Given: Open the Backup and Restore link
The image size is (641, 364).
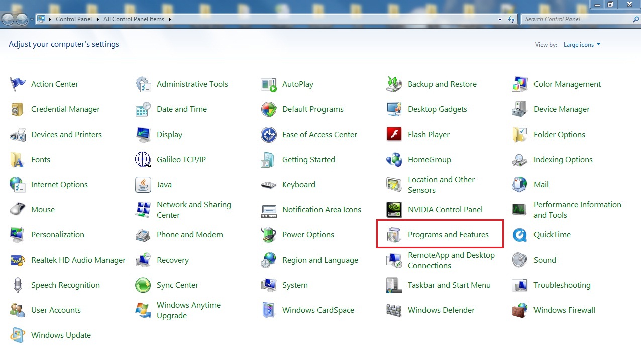Looking at the screenshot, I should pos(442,84).
